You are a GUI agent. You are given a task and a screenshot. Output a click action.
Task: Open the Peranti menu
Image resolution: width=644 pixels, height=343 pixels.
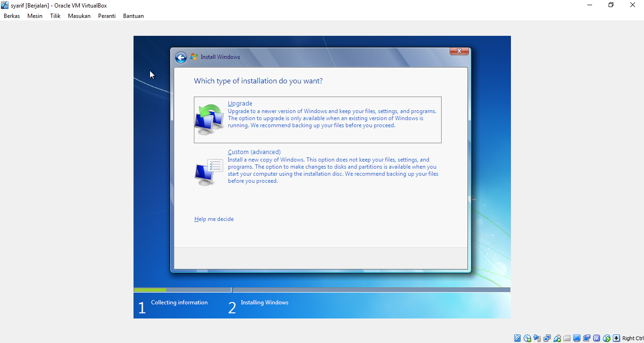point(107,16)
